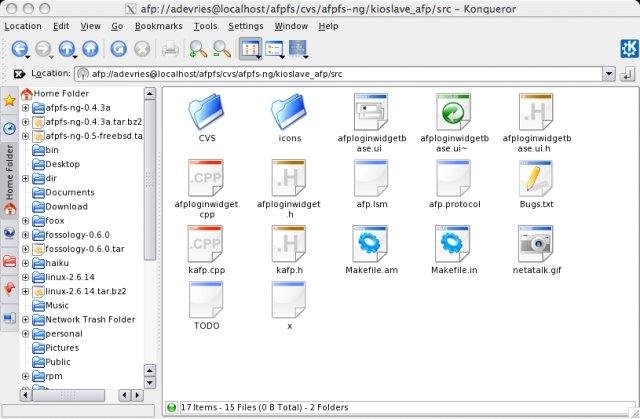
Task: Open the Help menu
Action: (x=328, y=26)
